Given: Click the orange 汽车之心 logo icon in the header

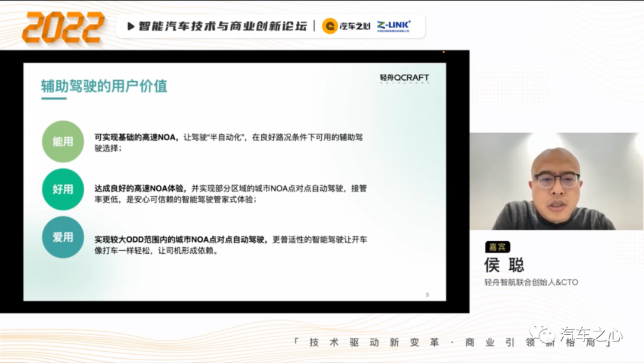Looking at the screenshot, I should (330, 26).
